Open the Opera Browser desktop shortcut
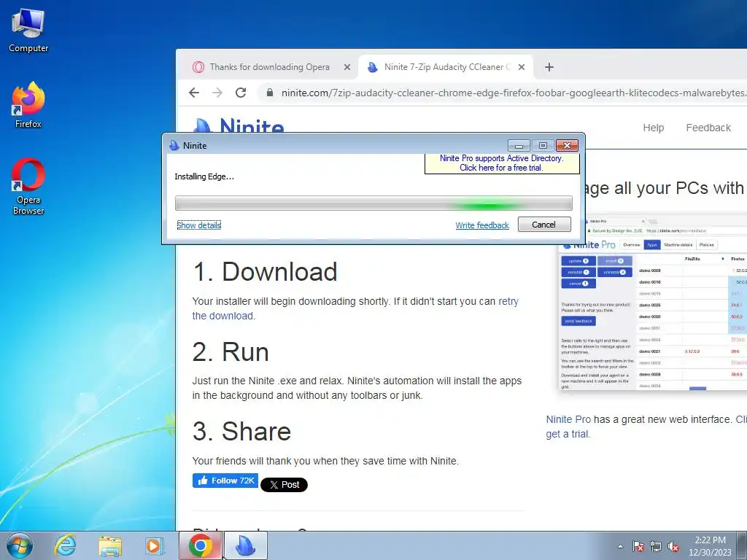 click(28, 187)
